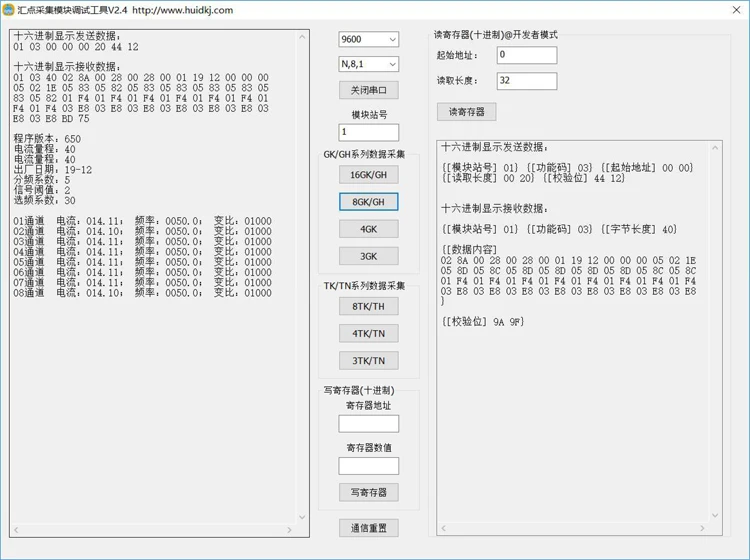Edit the 起始地址 field
The image size is (750, 560).
(x=527, y=55)
